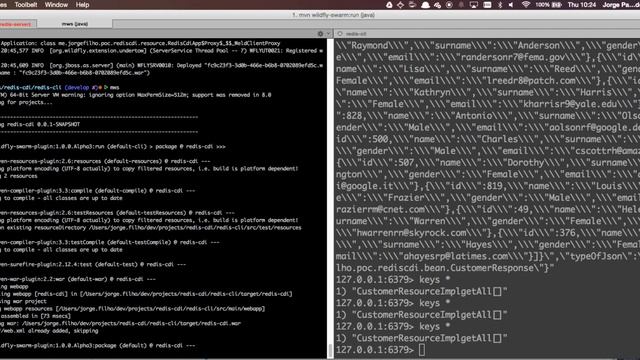Click the Thu 10:24 clock

(x=582, y=5)
